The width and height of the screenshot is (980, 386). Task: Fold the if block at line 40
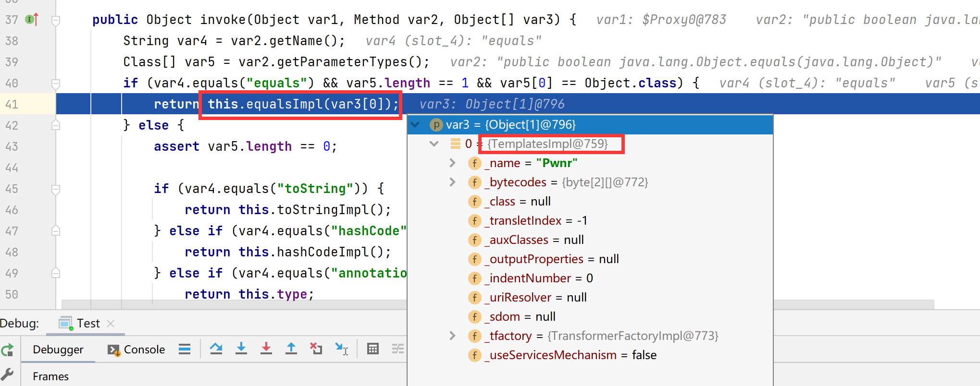[56, 84]
